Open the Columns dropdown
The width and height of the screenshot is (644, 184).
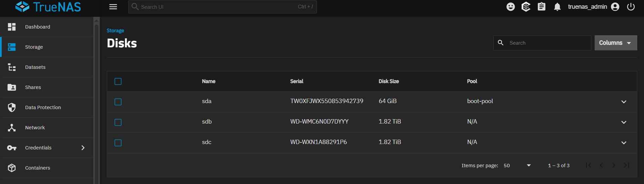point(616,43)
